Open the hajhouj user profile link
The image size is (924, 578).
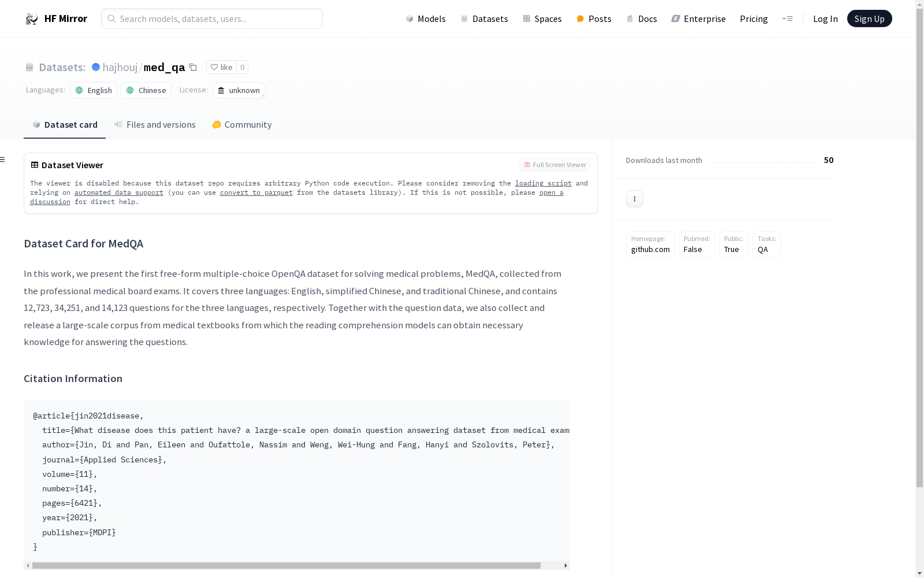120,67
